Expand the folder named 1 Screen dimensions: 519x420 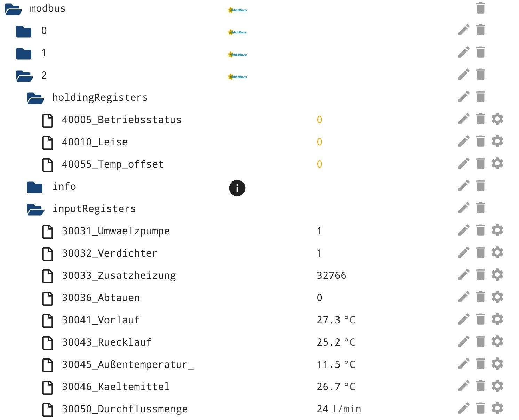[x=24, y=54]
